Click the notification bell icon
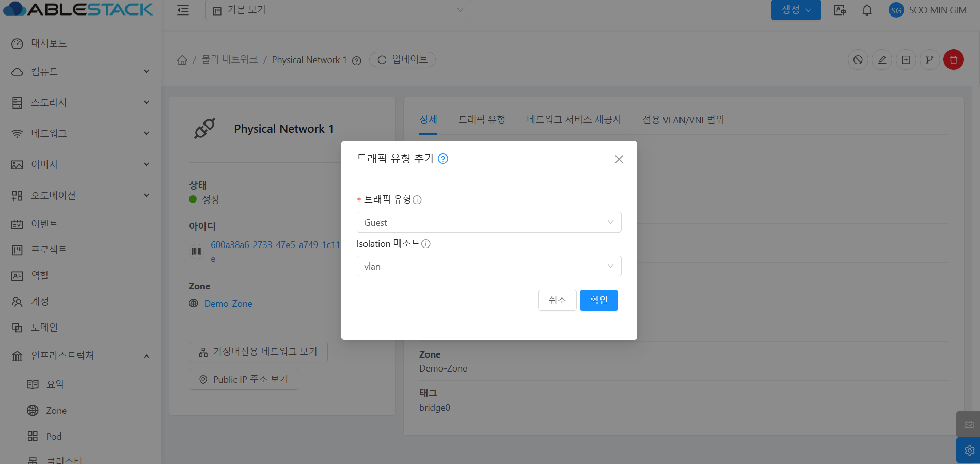Image resolution: width=980 pixels, height=464 pixels. click(867, 10)
